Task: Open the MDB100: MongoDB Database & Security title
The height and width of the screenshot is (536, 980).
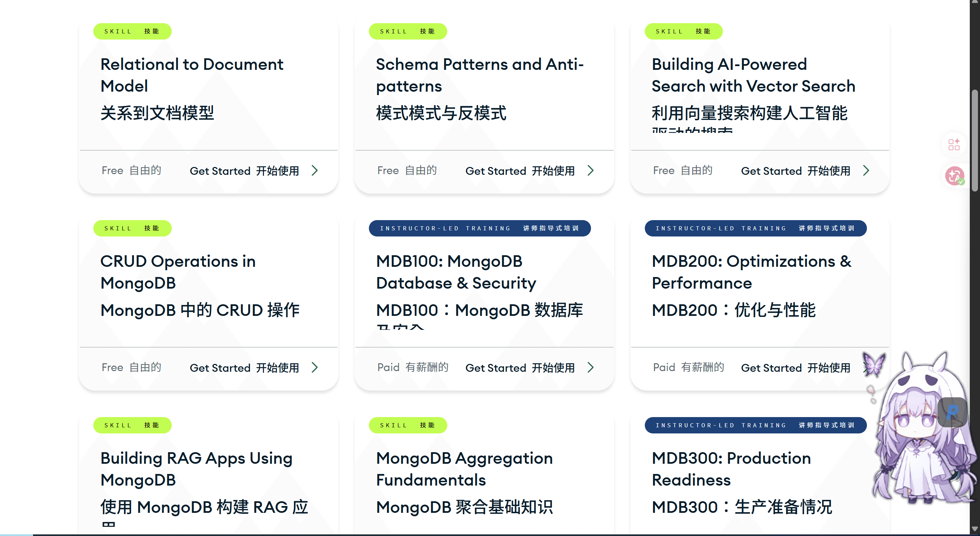Action: pyautogui.click(x=456, y=272)
